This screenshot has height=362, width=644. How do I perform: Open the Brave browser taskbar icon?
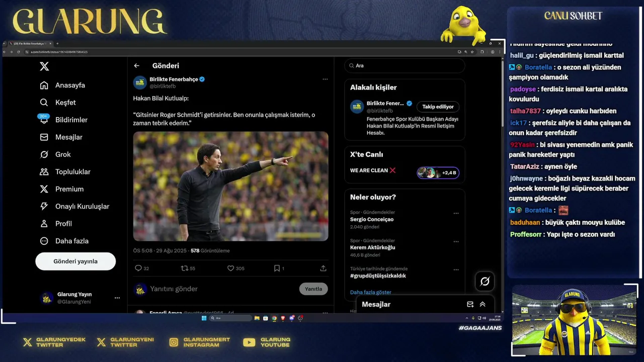pos(283,318)
